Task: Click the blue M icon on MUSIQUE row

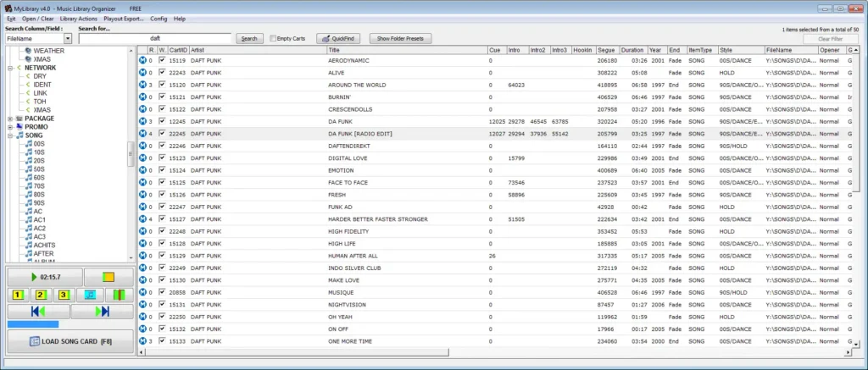Action: [142, 292]
